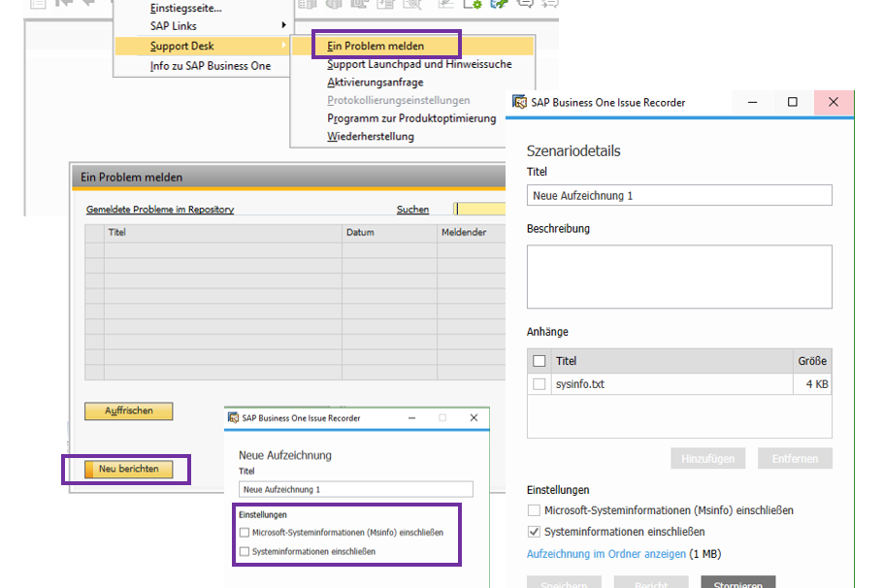Image resolution: width=883 pixels, height=588 pixels.
Task: Click the greyed Protokollierungseinstellungen entry
Action: (x=398, y=100)
